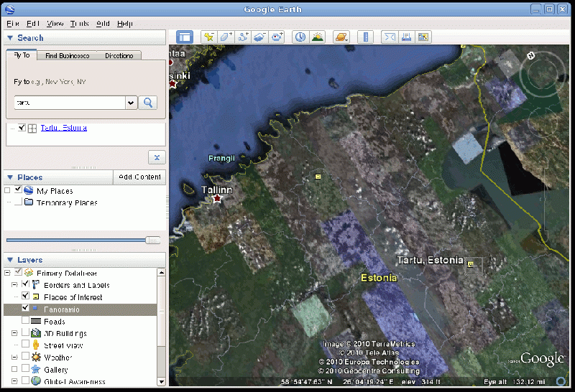
Task: Open the Tools menu
Action: click(x=80, y=24)
